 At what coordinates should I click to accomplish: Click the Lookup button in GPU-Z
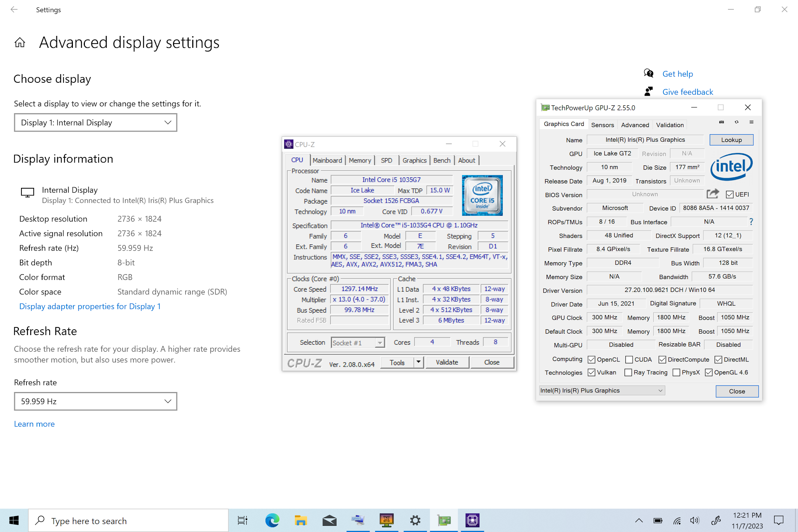(x=731, y=140)
